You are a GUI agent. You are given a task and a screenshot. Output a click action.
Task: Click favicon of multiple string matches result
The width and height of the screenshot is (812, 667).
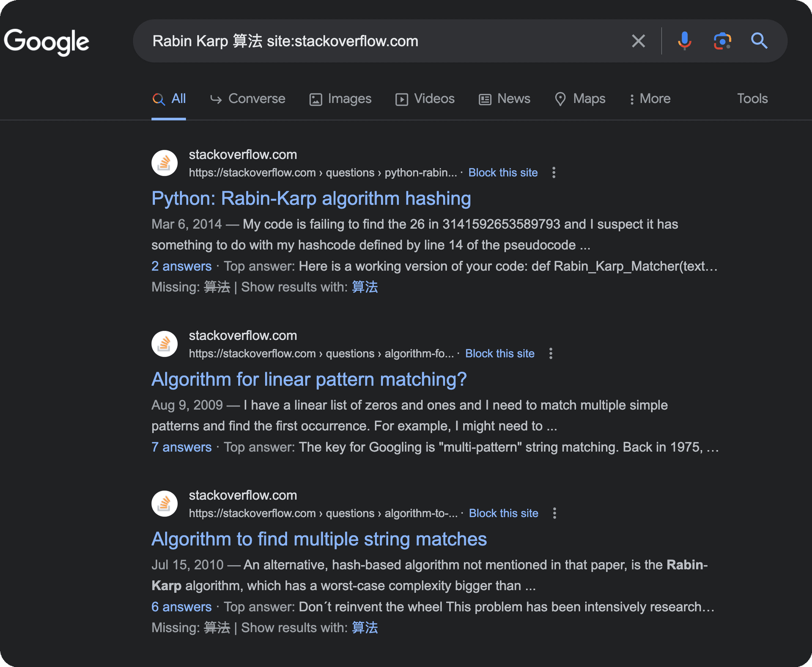coord(165,503)
